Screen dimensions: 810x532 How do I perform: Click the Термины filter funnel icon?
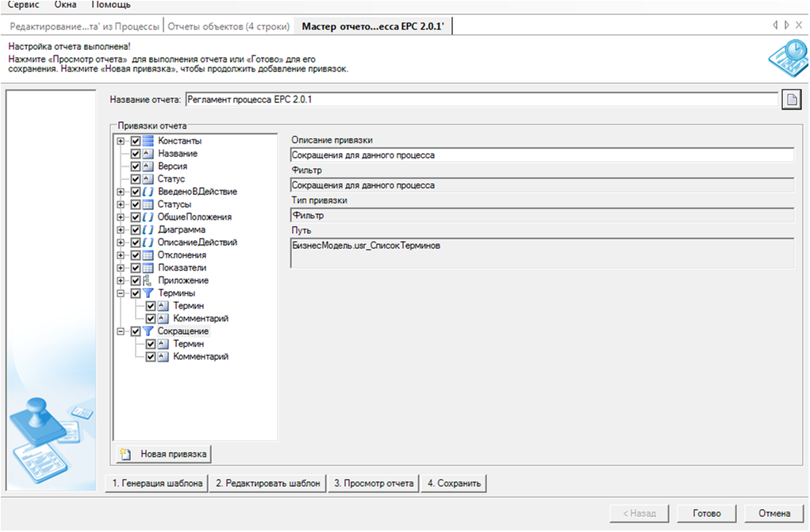pos(148,293)
